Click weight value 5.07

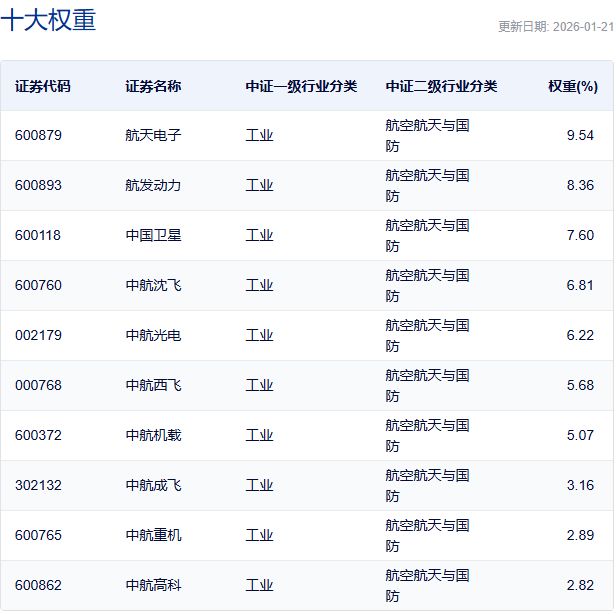[580, 435]
